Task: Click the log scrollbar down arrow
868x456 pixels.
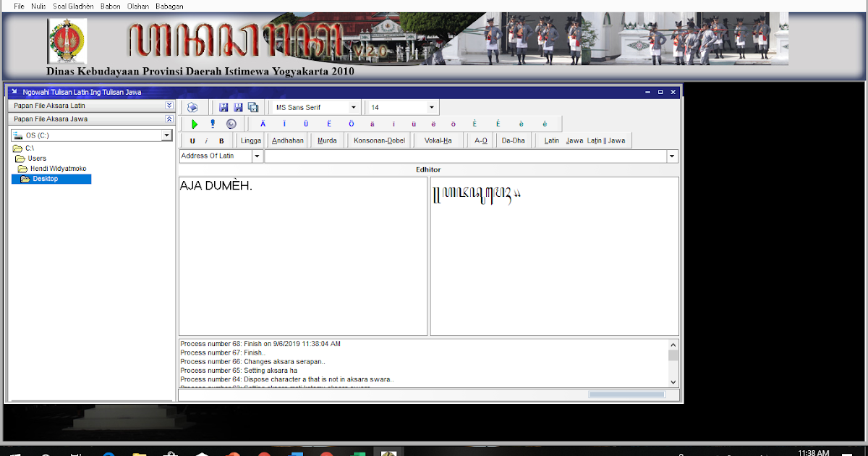Action: click(x=673, y=381)
